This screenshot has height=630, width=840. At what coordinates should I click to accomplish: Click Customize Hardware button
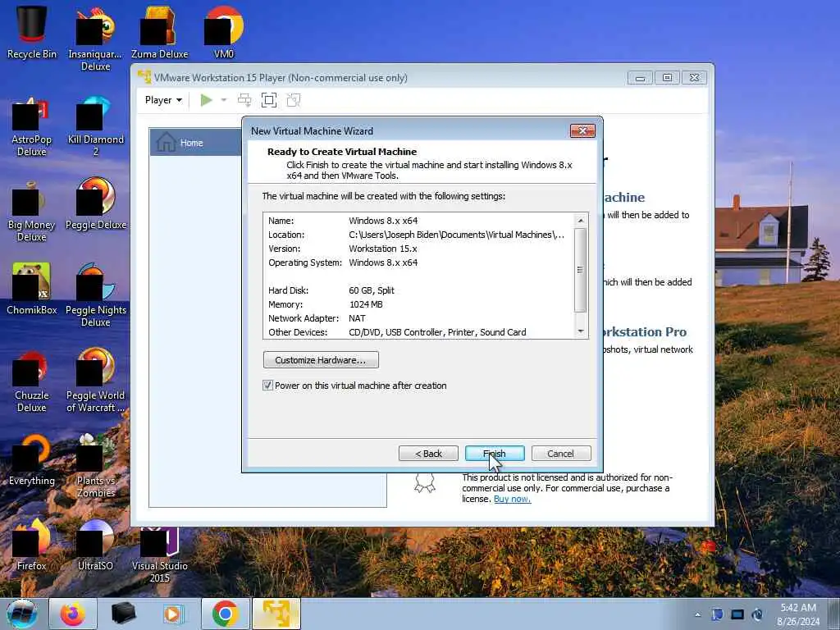(x=321, y=360)
